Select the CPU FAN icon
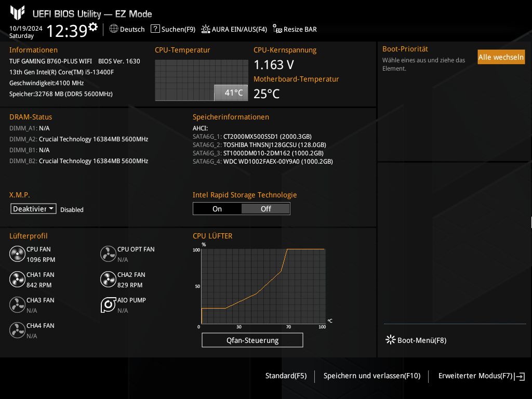This screenshot has width=532, height=399. point(17,254)
